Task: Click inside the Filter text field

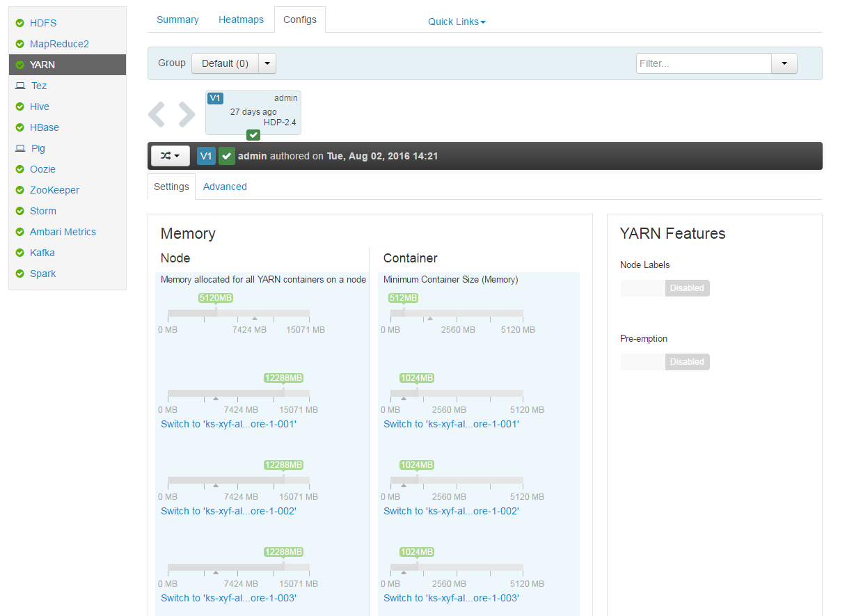Action: tap(703, 63)
